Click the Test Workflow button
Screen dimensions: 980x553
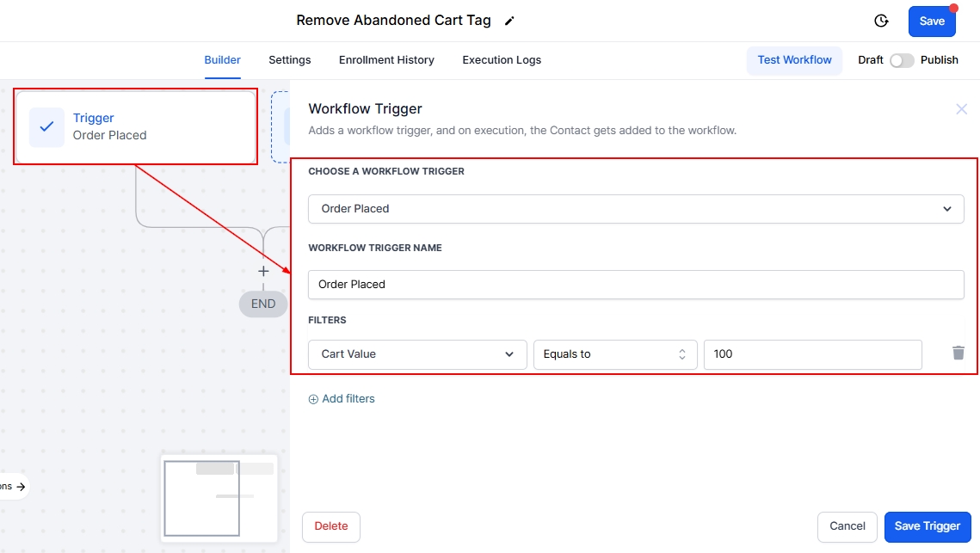tap(794, 60)
